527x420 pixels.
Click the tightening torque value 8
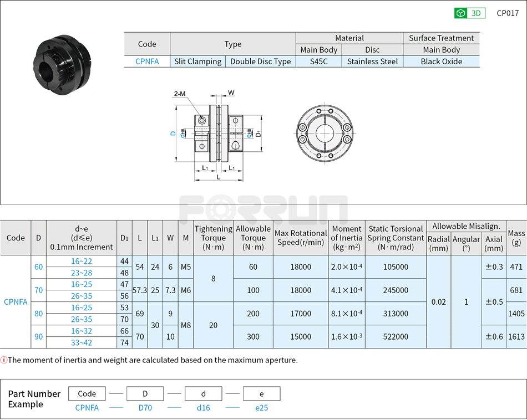(214, 278)
